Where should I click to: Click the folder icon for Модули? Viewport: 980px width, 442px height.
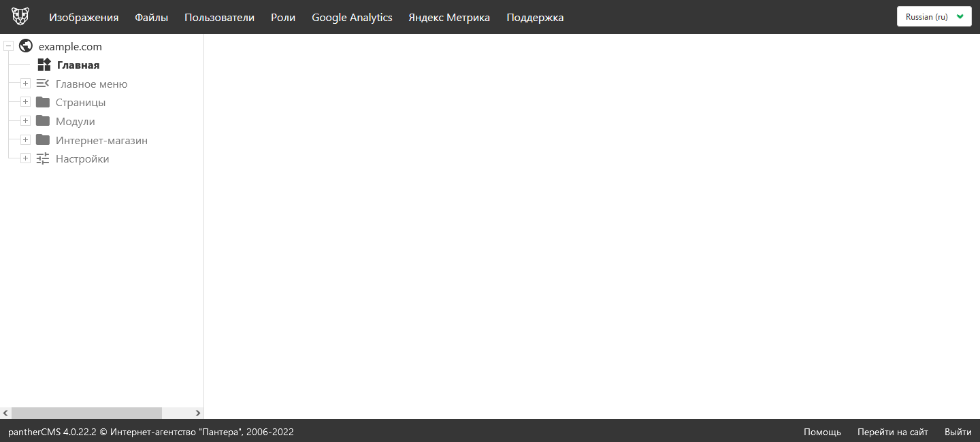pos(43,121)
